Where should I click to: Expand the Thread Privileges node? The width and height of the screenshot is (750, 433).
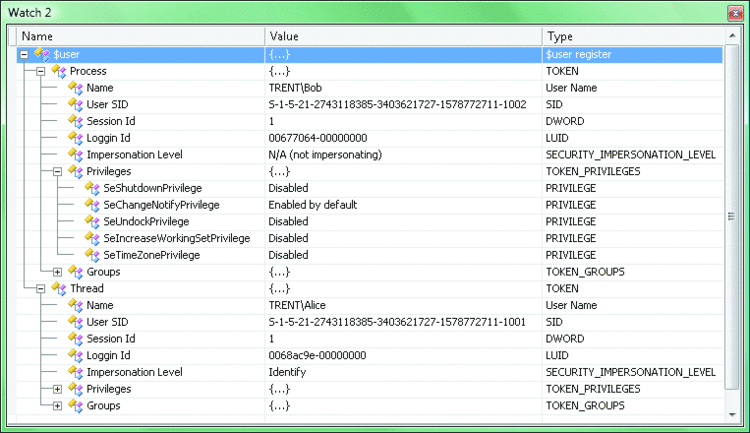pyautogui.click(x=57, y=389)
